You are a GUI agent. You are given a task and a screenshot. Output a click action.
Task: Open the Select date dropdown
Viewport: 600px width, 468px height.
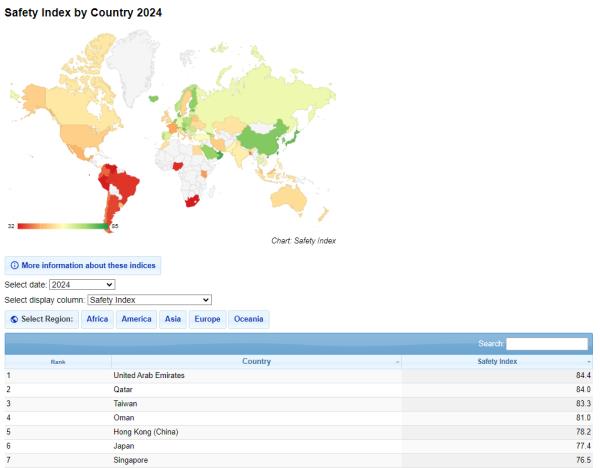point(82,285)
